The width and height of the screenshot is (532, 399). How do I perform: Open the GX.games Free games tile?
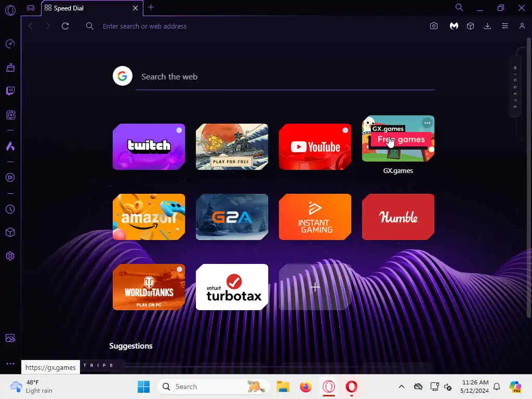coord(398,139)
